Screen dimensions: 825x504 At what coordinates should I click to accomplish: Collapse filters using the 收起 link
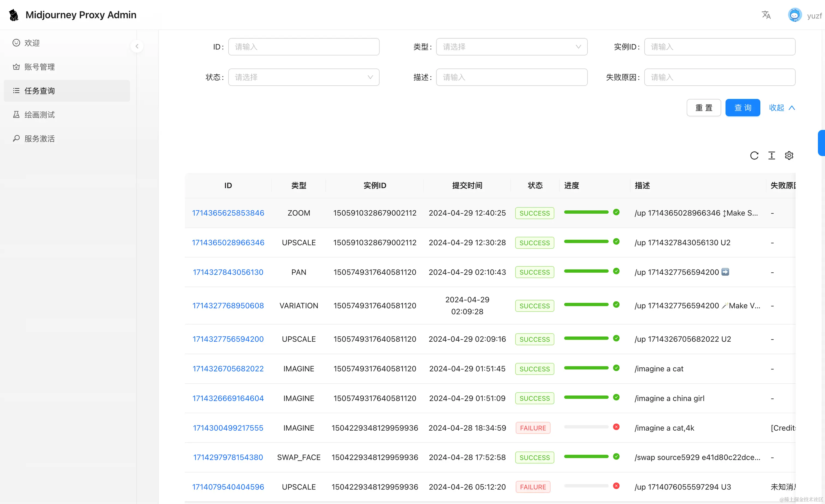[781, 108]
